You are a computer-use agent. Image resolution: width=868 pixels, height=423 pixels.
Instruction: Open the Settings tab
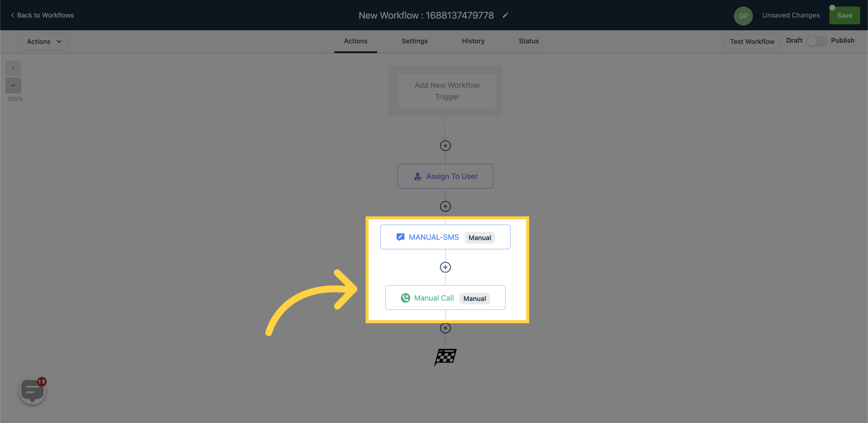pos(415,40)
